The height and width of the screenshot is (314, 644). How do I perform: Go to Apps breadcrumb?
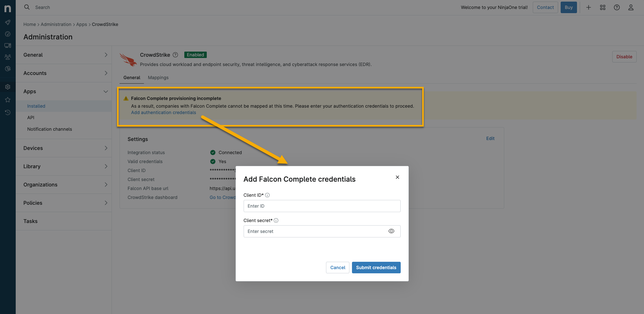(x=81, y=24)
